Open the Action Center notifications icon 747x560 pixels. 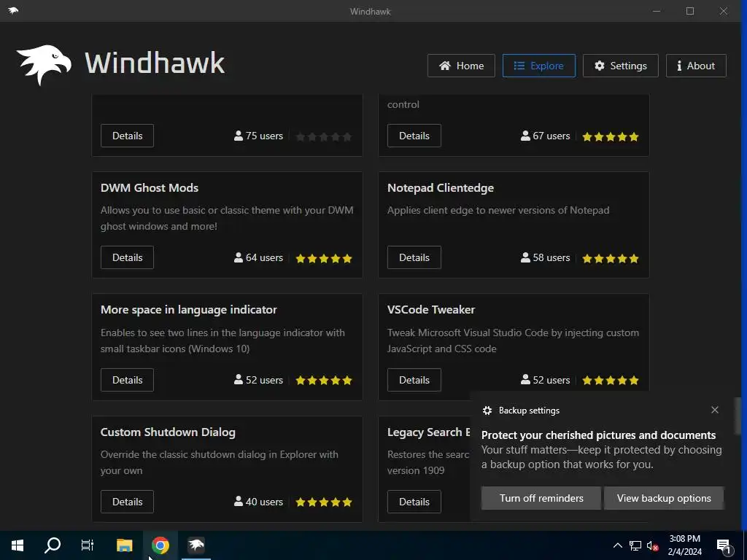(724, 545)
